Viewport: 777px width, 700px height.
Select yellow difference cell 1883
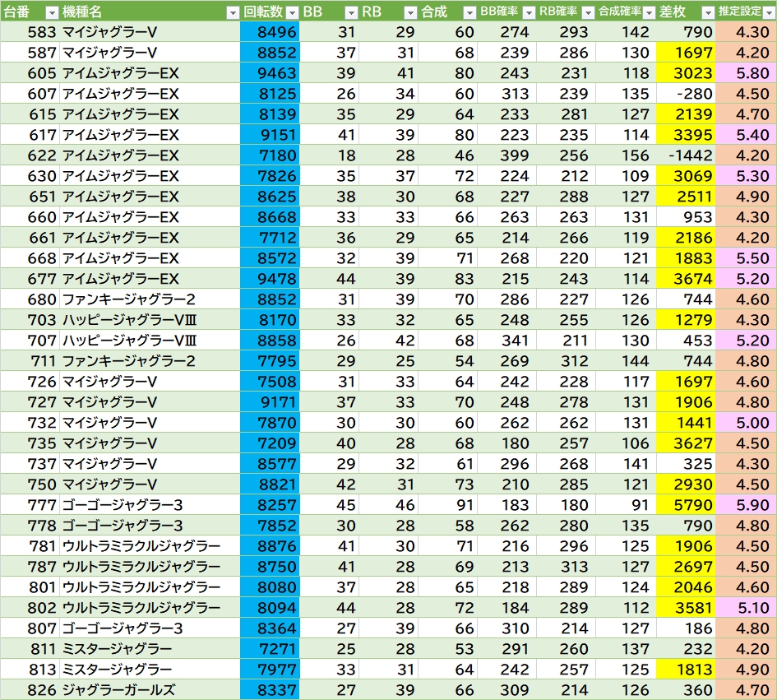[687, 257]
